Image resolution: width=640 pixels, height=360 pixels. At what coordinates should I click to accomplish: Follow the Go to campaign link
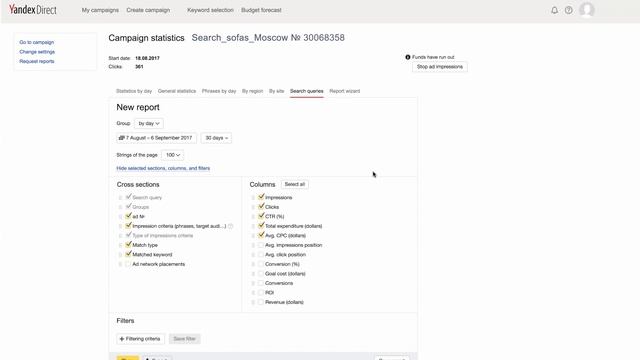[37, 42]
